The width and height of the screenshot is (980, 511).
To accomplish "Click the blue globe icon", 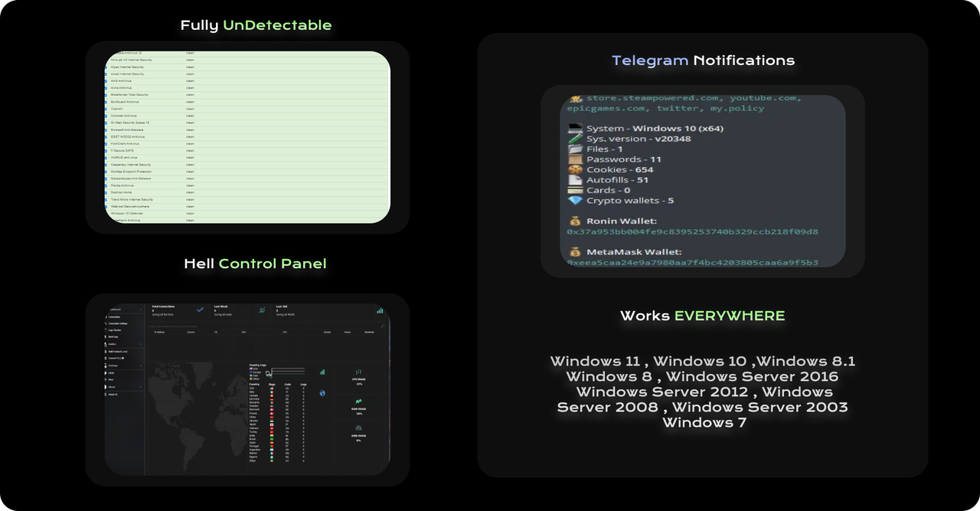I will coord(322,394).
